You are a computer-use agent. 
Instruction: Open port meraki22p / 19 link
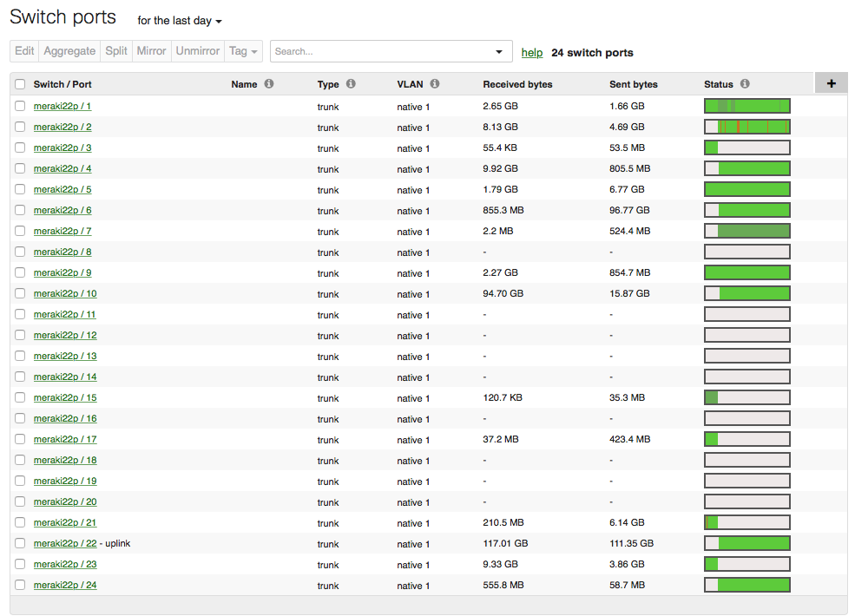65,481
